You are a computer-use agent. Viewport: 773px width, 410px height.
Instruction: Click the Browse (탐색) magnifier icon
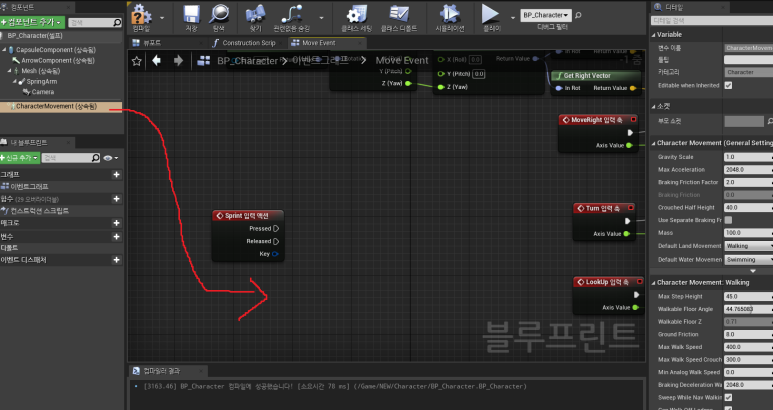(219, 14)
